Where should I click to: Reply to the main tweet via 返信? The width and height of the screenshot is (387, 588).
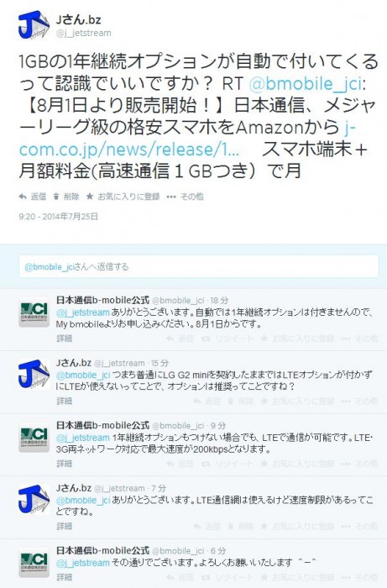(32, 197)
